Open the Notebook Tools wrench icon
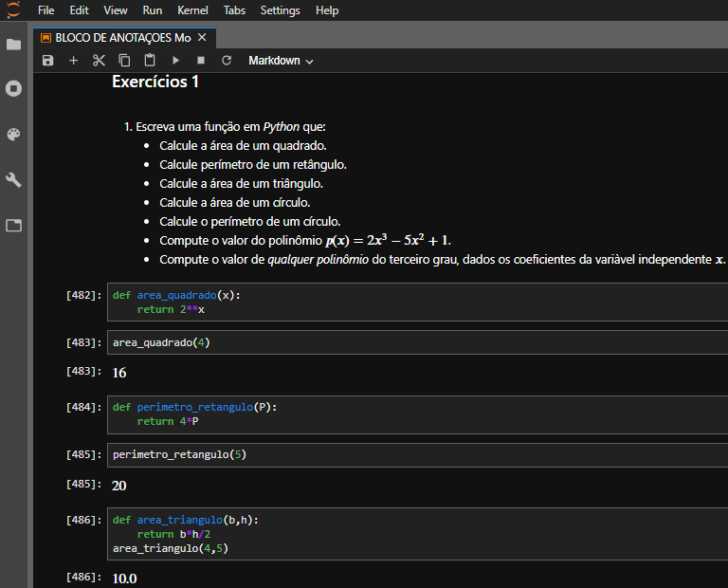The height and width of the screenshot is (588, 728). (13, 180)
